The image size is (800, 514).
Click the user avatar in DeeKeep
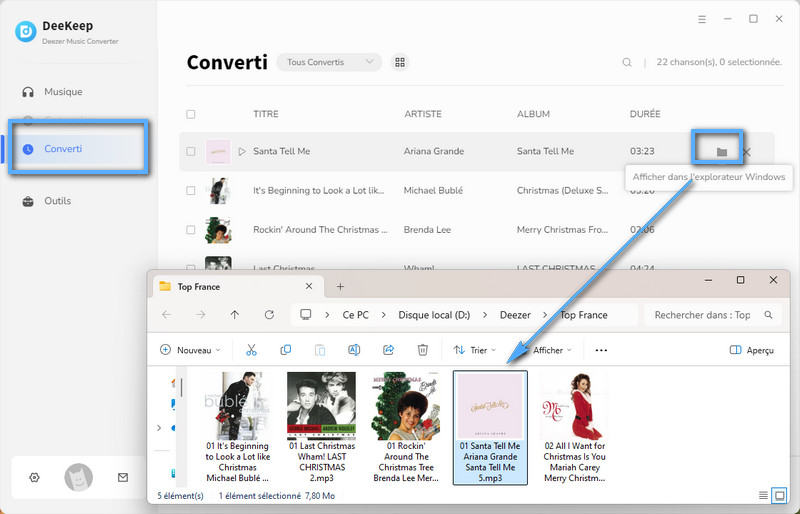pos(79,478)
